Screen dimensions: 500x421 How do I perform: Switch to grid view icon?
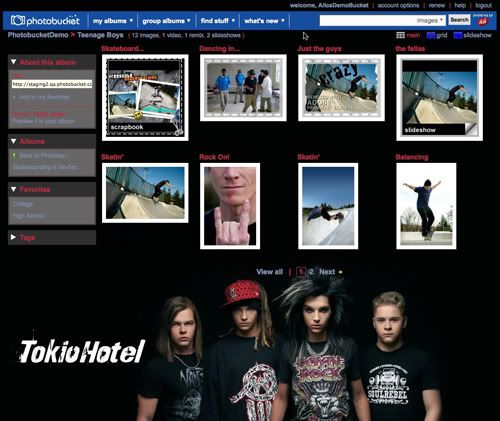click(431, 35)
